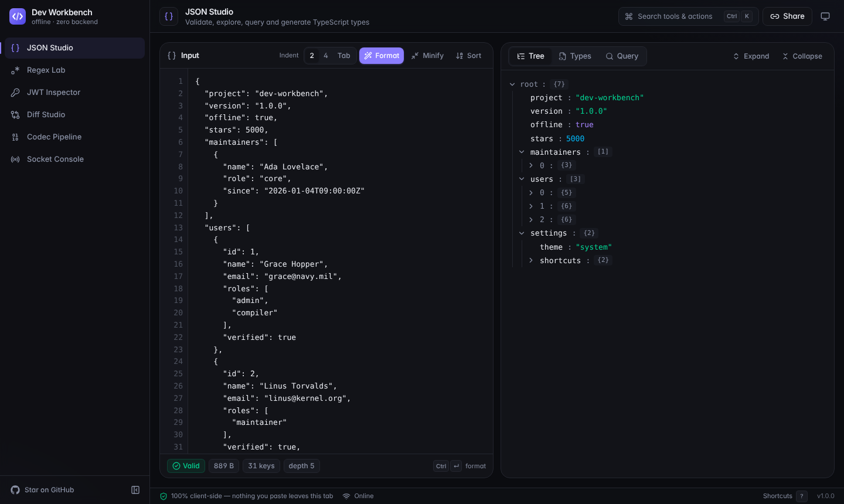This screenshot has width=844, height=504.
Task: Click the users count badge [3]
Action: (x=576, y=179)
